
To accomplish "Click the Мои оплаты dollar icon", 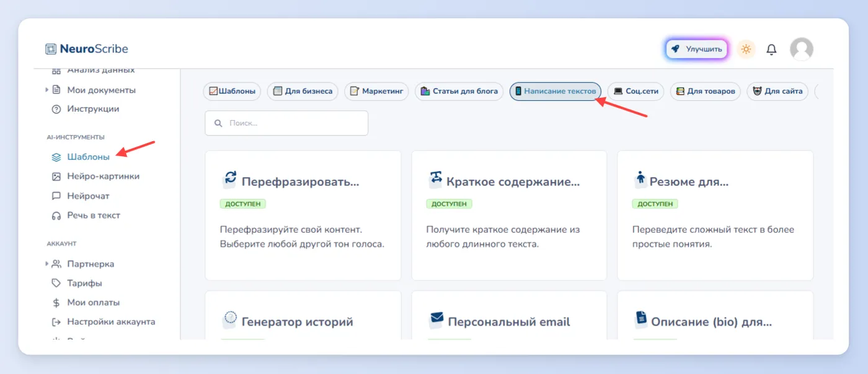I will pyautogui.click(x=56, y=303).
